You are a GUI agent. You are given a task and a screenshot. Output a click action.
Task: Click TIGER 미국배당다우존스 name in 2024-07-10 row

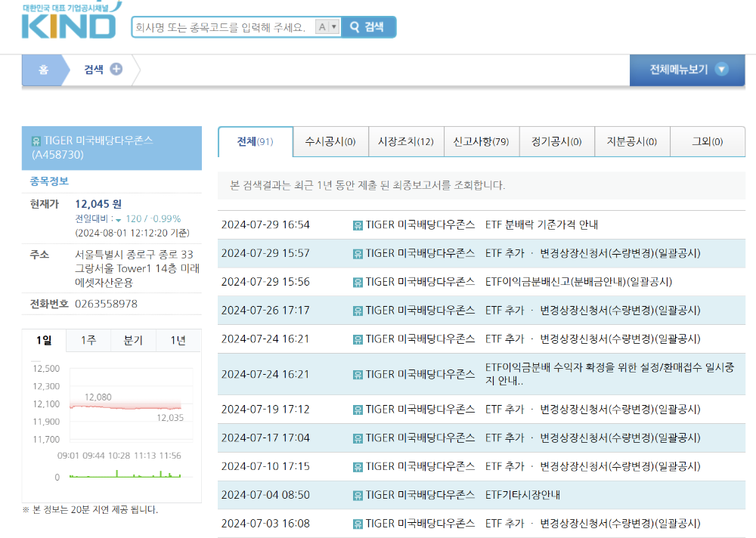tap(420, 467)
